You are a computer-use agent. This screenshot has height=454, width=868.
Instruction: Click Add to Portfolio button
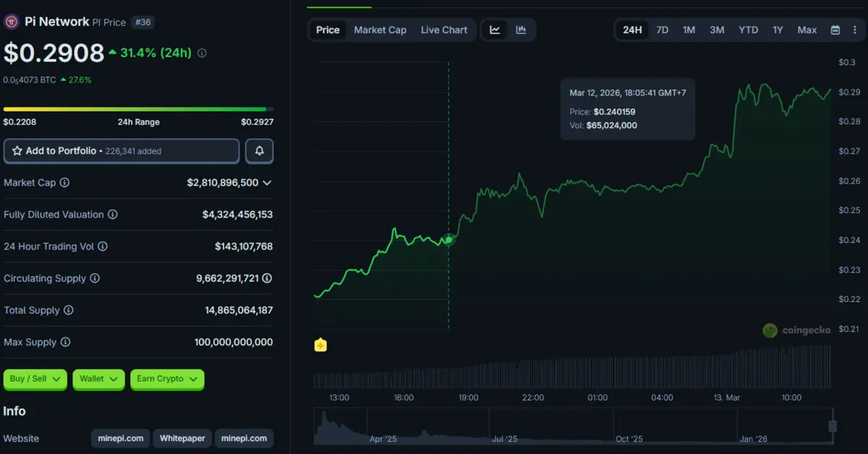pyautogui.click(x=122, y=151)
